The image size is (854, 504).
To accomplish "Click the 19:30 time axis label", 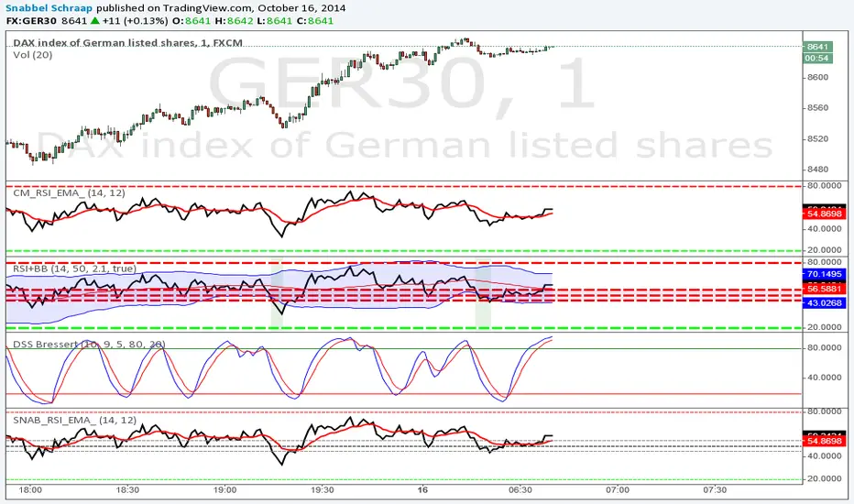I will click(323, 490).
